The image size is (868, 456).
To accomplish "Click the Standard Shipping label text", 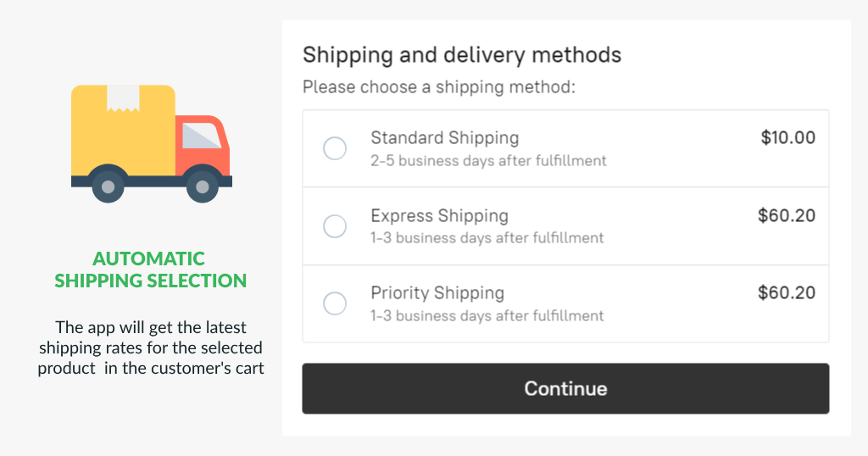I will [444, 138].
